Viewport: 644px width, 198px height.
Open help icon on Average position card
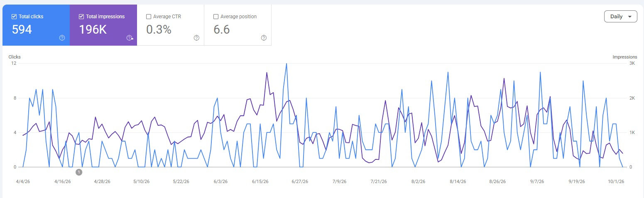(x=264, y=38)
